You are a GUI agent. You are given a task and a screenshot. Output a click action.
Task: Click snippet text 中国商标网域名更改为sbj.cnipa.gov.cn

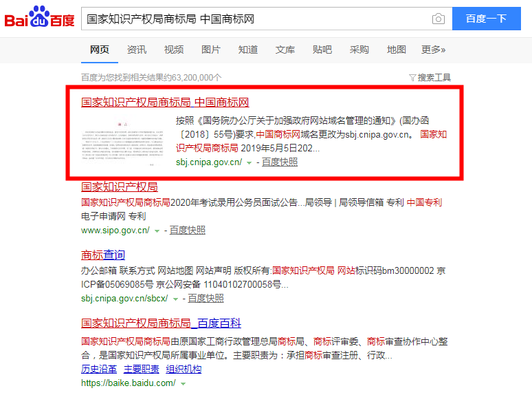tap(334, 134)
